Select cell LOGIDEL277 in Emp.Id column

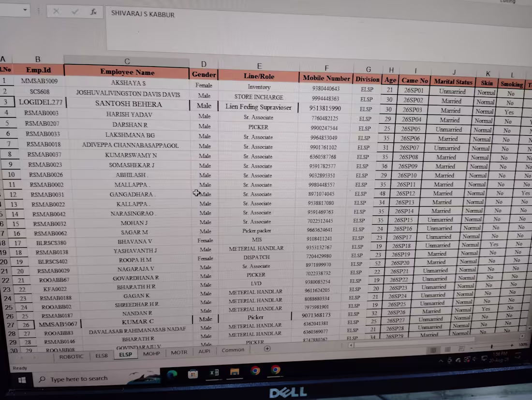pos(40,102)
